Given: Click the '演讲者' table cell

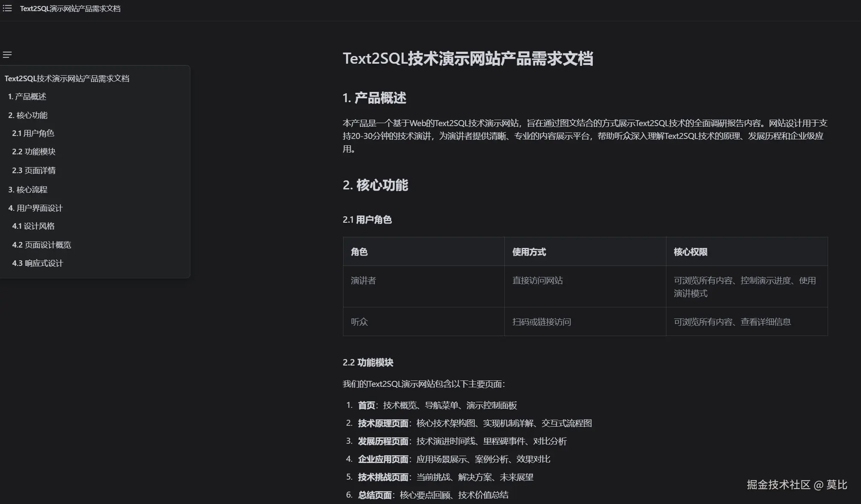Looking at the screenshot, I should [363, 280].
